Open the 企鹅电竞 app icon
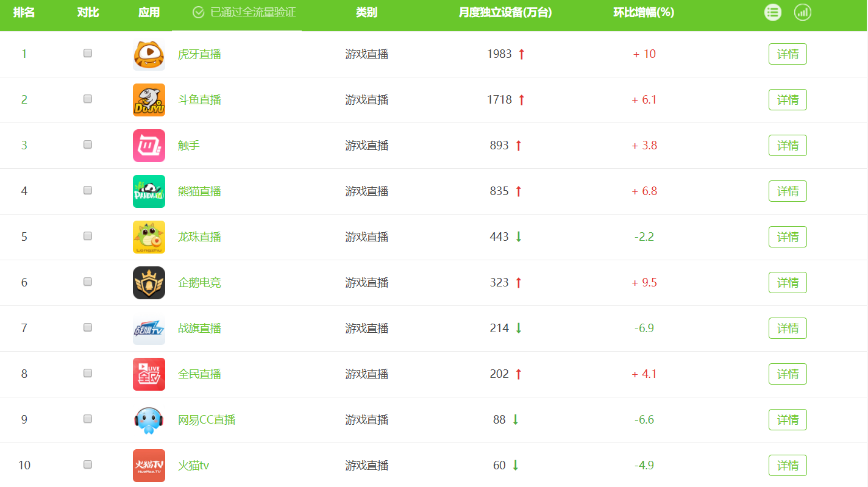 pos(149,283)
